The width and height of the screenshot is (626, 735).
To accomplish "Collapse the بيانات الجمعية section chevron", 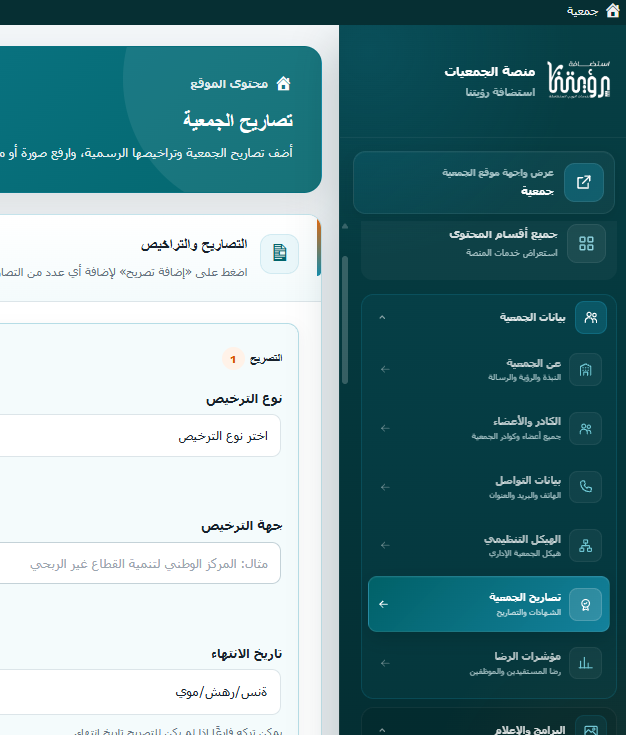I will coord(382,317).
